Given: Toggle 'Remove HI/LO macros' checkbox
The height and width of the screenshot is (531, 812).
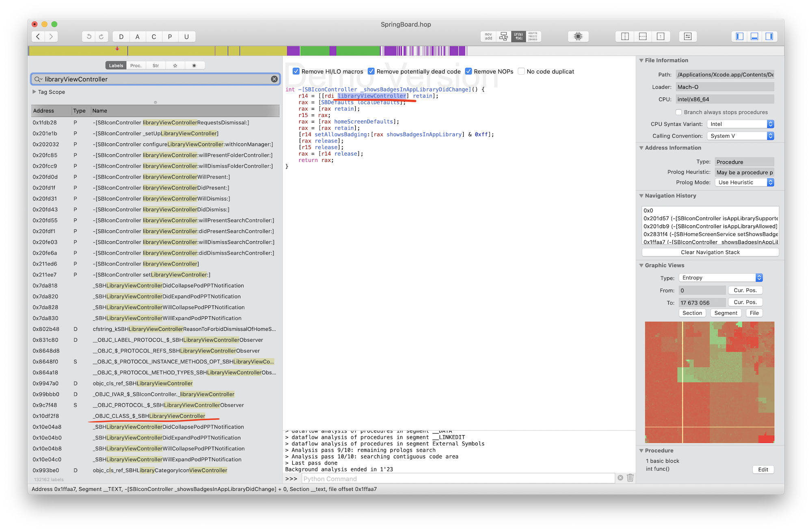Looking at the screenshot, I should click(x=295, y=71).
